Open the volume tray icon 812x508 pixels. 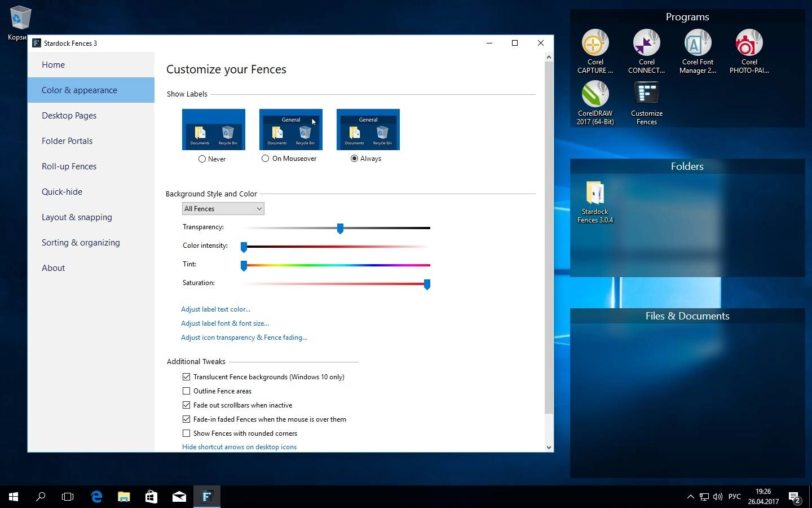point(718,497)
